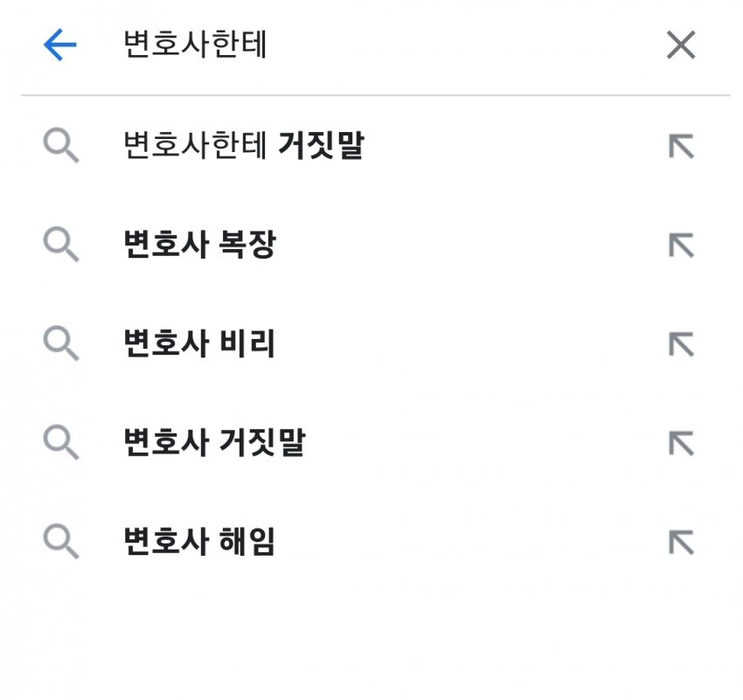Click magnifier icon beside 변호사 비리
This screenshot has height=700, width=743.
pyautogui.click(x=61, y=344)
